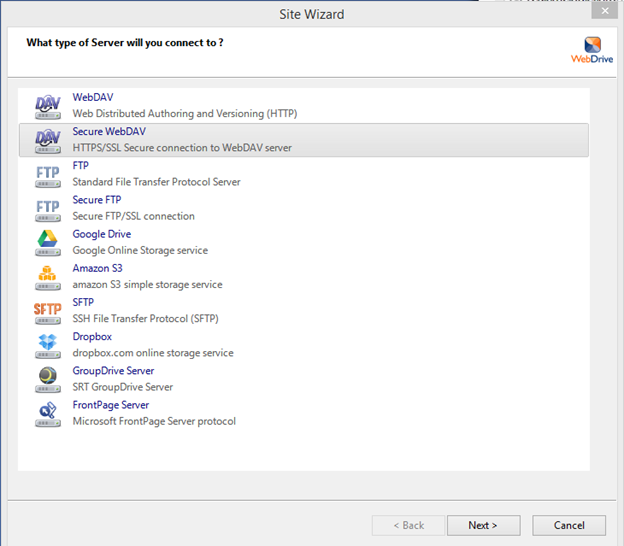
Task: Pick the Amazon S3 icon
Action: click(47, 276)
